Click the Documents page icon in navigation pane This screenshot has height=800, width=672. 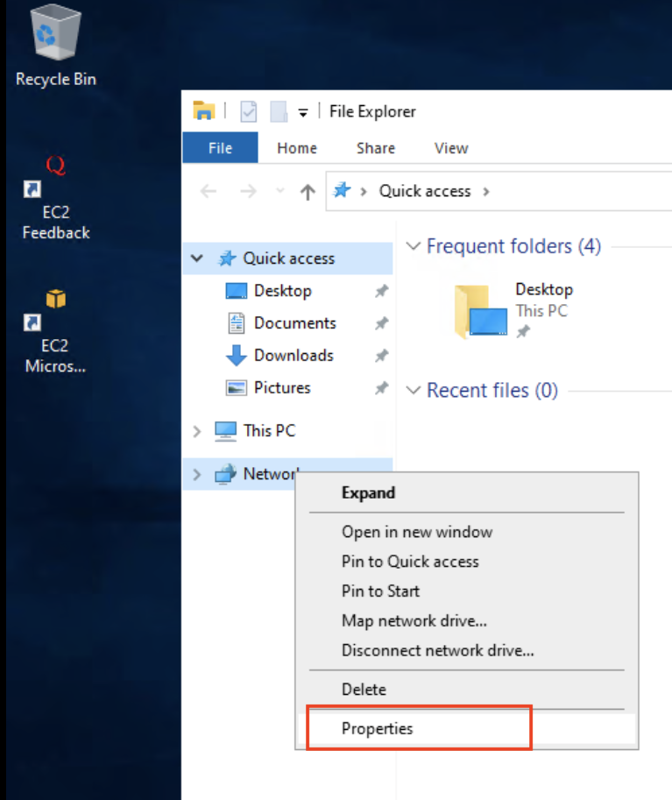[237, 323]
